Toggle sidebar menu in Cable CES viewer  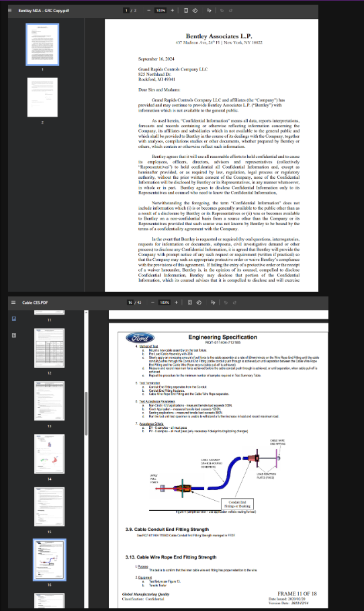coord(13,302)
